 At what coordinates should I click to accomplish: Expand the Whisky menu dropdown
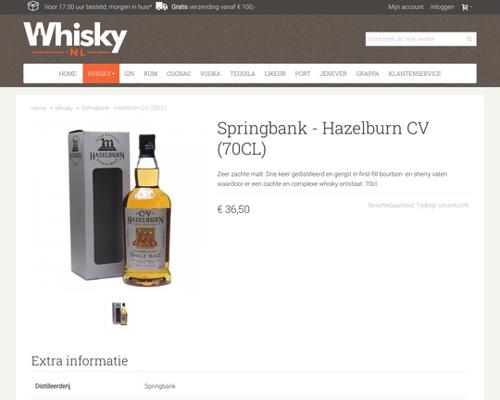(x=101, y=74)
